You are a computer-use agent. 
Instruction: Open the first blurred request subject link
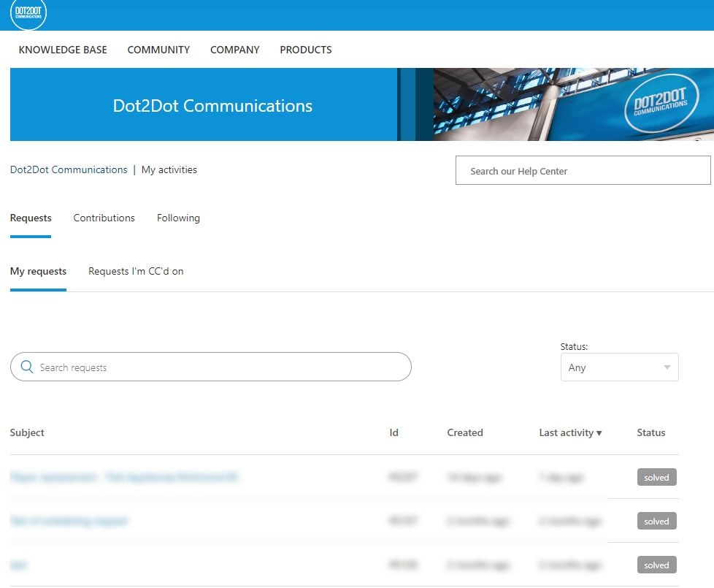click(x=124, y=477)
